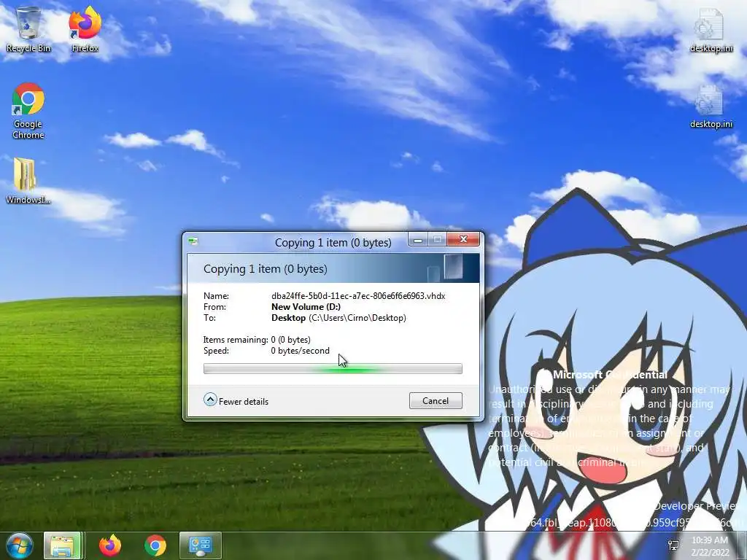Click the 0 bytes/second speed value
Image resolution: width=747 pixels, height=560 pixels.
tap(300, 351)
